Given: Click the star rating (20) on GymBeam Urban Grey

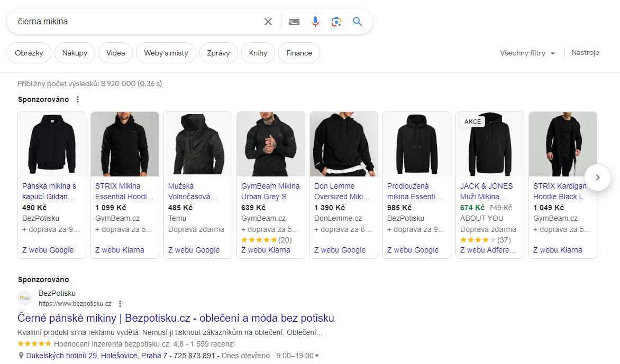Looking at the screenshot, I should tap(267, 240).
